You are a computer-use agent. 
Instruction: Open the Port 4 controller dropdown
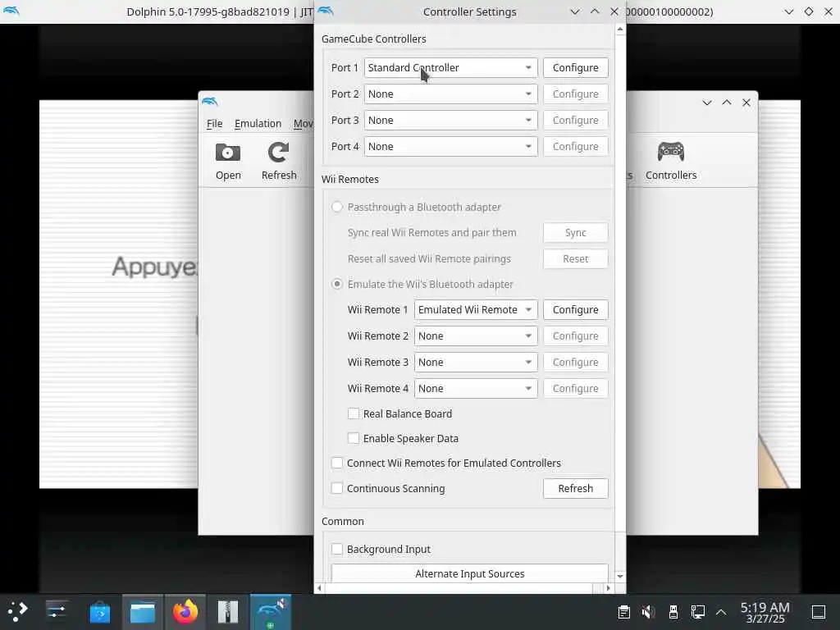click(x=450, y=146)
